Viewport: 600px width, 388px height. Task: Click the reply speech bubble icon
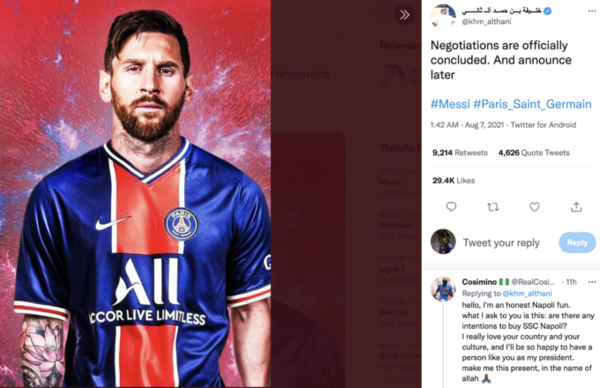[451, 207]
